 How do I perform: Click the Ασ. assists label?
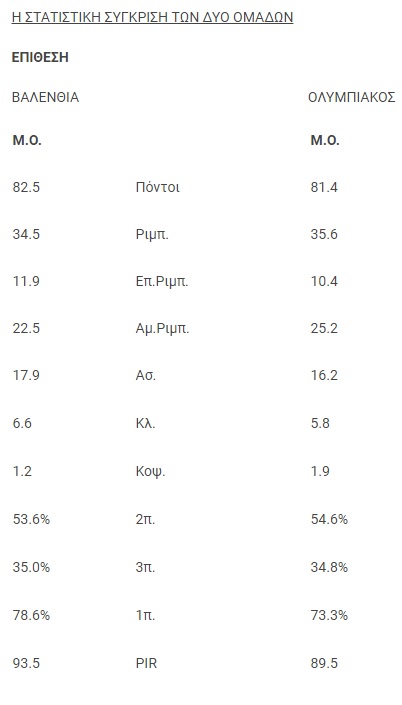click(146, 375)
